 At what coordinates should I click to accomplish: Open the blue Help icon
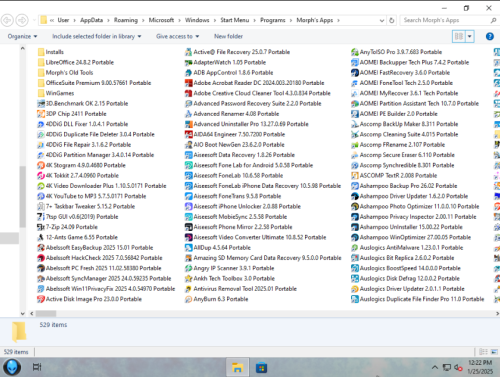tap(490, 36)
